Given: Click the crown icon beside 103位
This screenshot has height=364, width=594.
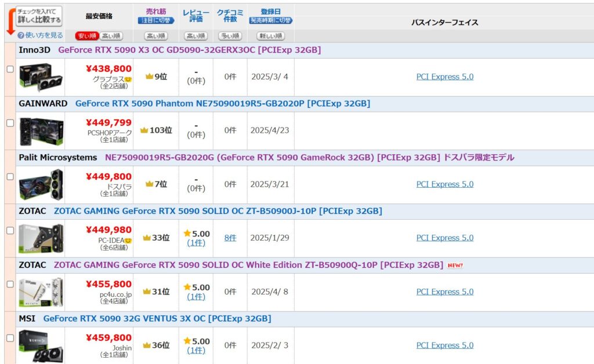Looking at the screenshot, I should [144, 130].
